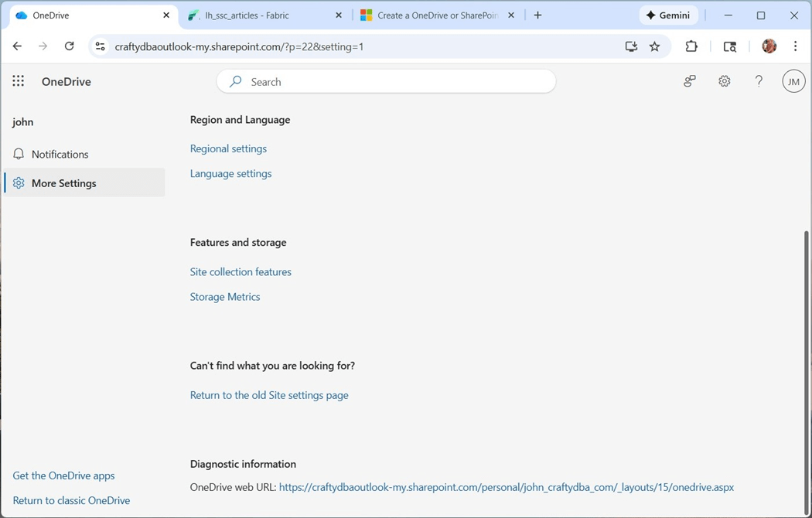The width and height of the screenshot is (812, 518).
Task: Bookmark this page with the star icon
Action: click(655, 46)
